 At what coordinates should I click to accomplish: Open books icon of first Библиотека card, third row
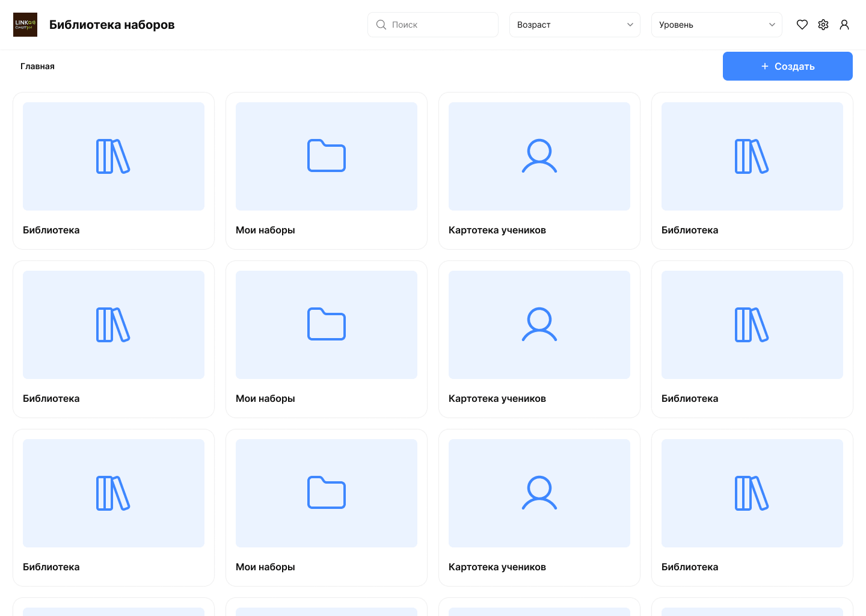[x=113, y=493]
